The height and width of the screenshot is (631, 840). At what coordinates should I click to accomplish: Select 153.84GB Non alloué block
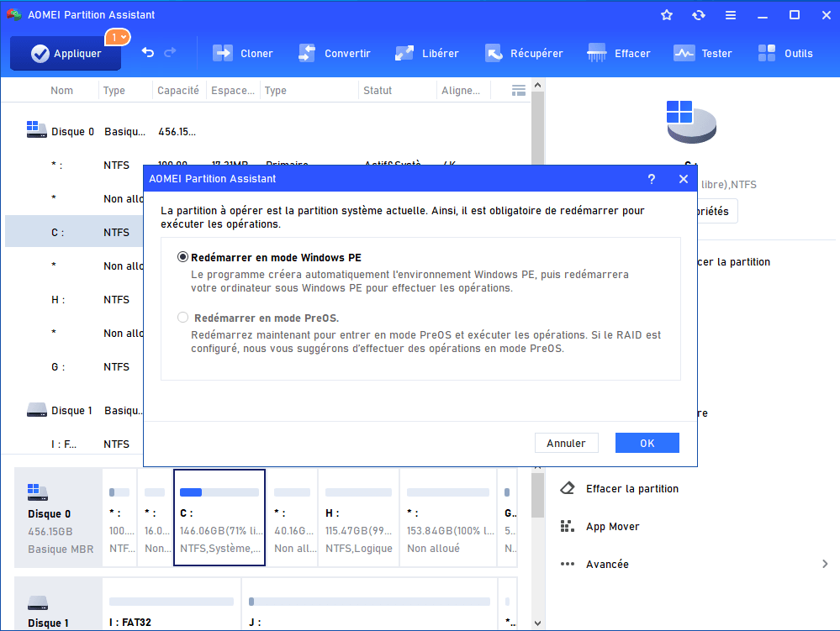pyautogui.click(x=448, y=518)
